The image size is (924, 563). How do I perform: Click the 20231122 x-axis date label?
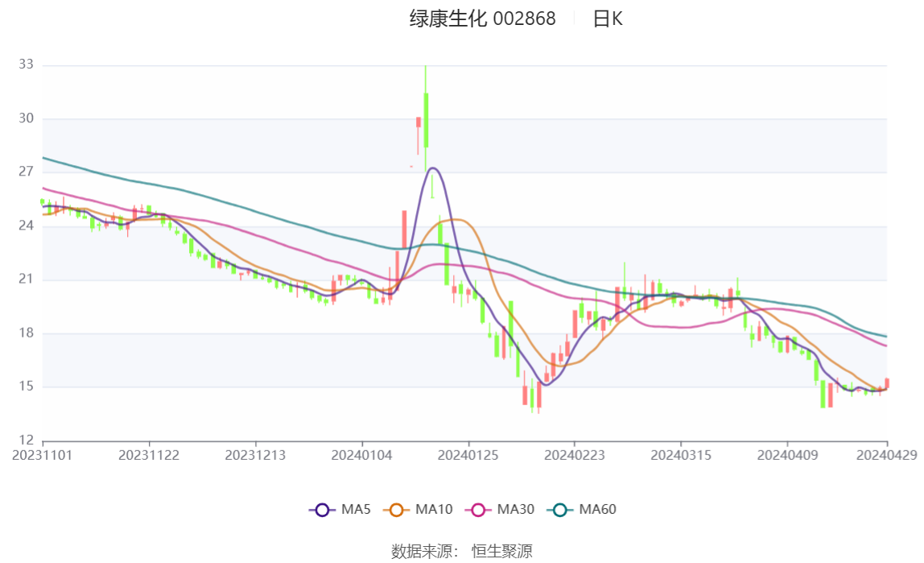(149, 455)
